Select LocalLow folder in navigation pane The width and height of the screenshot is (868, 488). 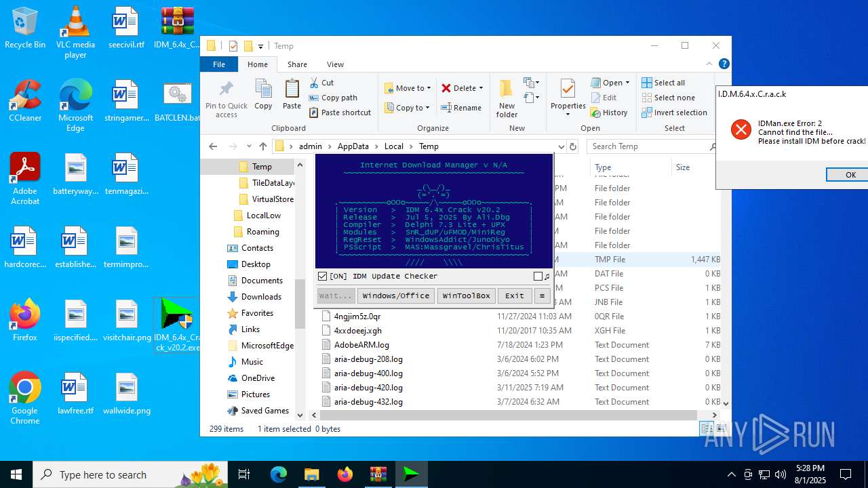click(264, 216)
